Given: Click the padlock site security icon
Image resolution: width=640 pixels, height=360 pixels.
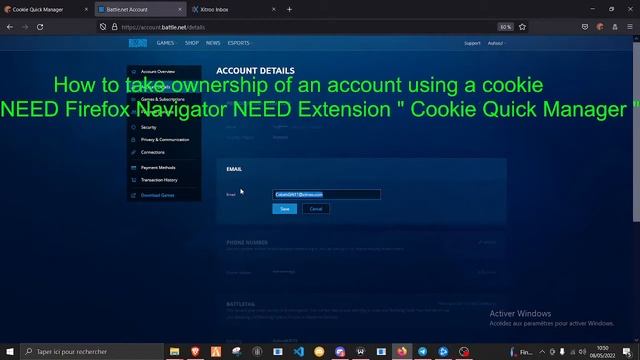Looking at the screenshot, I should [115, 27].
